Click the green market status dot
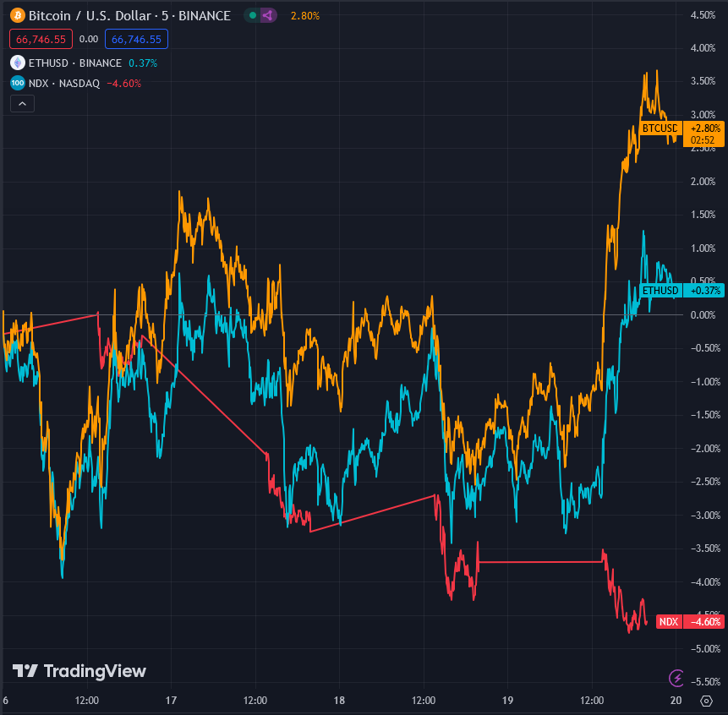The image size is (728, 715). coord(253,16)
